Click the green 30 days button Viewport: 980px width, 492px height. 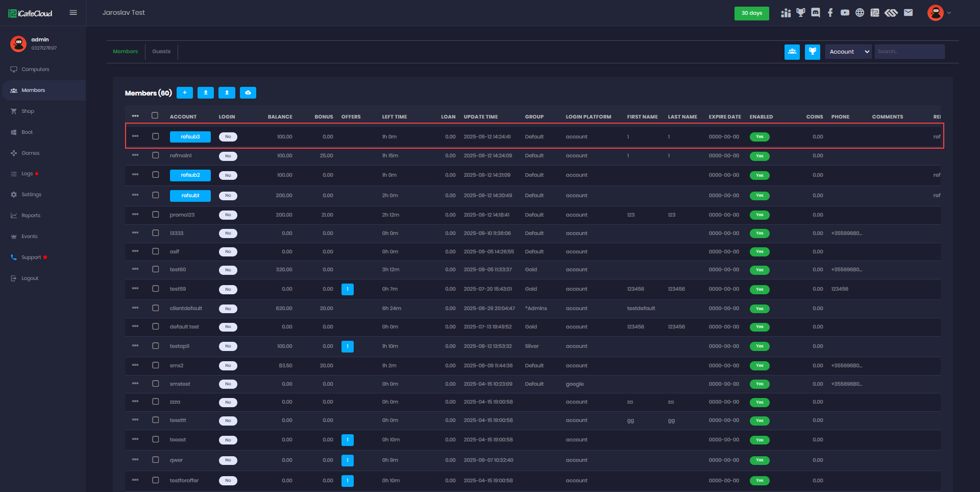coord(751,13)
